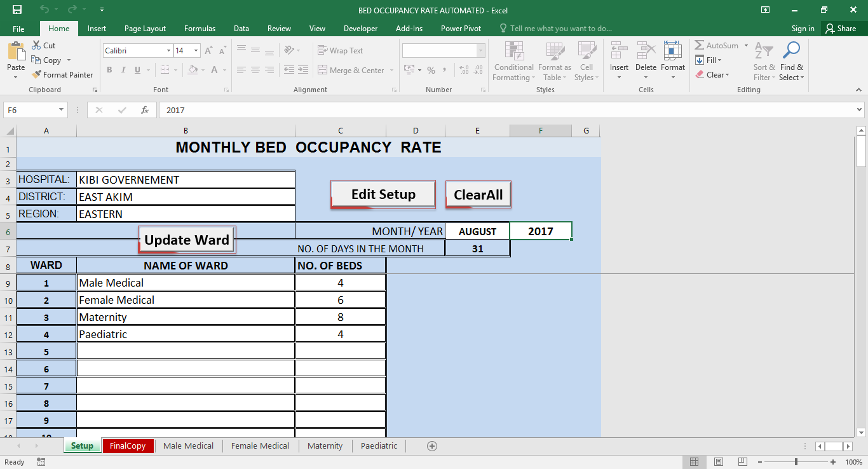This screenshot has height=469, width=868.
Task: Adjust the zoom slider
Action: 796,462
